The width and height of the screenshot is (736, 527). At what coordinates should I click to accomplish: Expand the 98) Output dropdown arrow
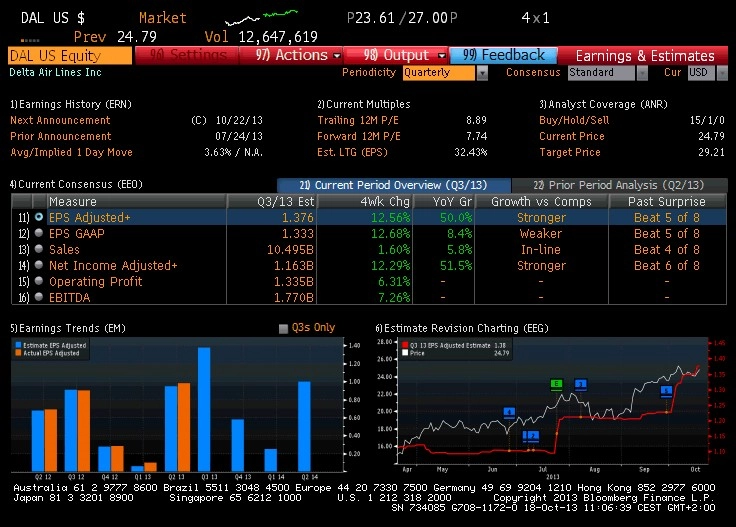[x=442, y=56]
